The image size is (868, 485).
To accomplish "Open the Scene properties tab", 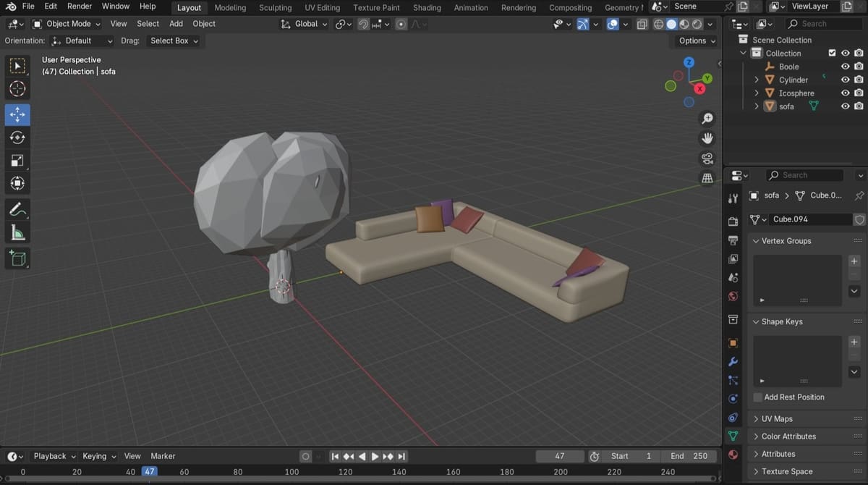I will (x=733, y=278).
